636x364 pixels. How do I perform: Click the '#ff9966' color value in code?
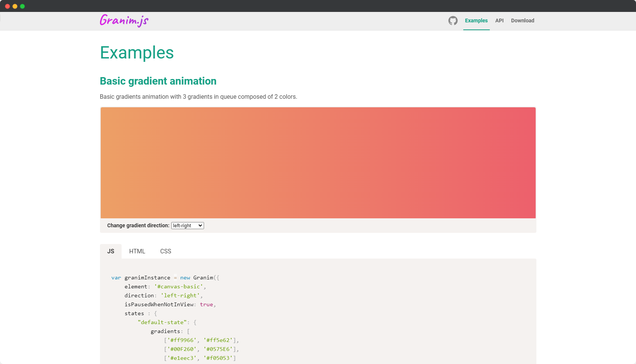point(182,340)
